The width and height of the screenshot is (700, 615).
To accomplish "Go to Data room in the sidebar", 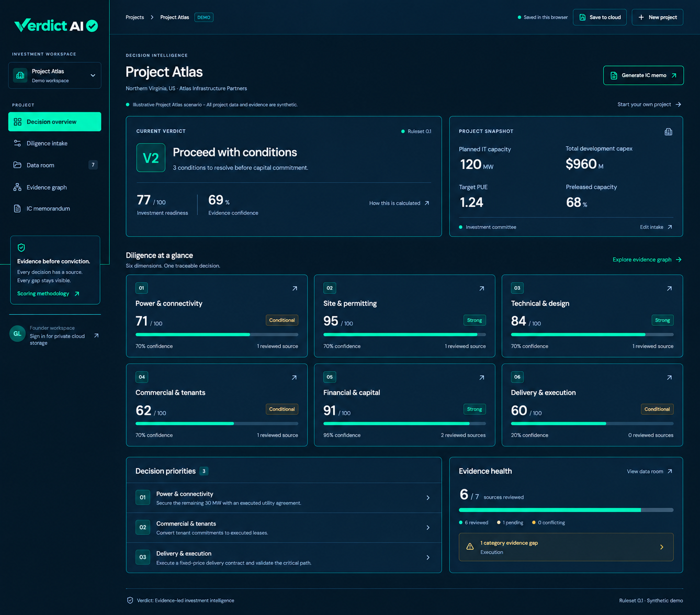I will pos(54,165).
